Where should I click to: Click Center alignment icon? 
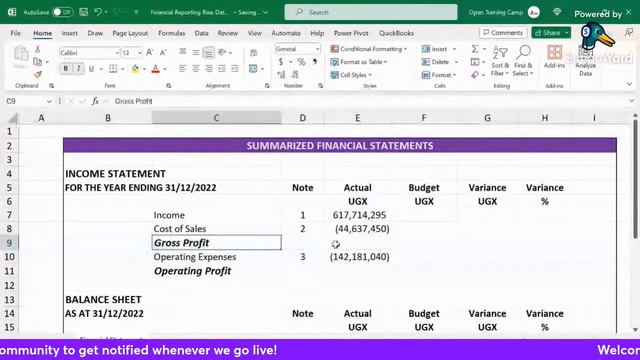click(x=196, y=69)
